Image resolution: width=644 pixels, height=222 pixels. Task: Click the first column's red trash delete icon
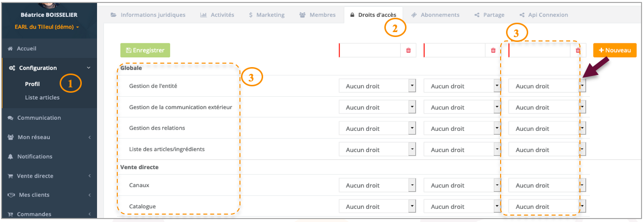tap(408, 50)
